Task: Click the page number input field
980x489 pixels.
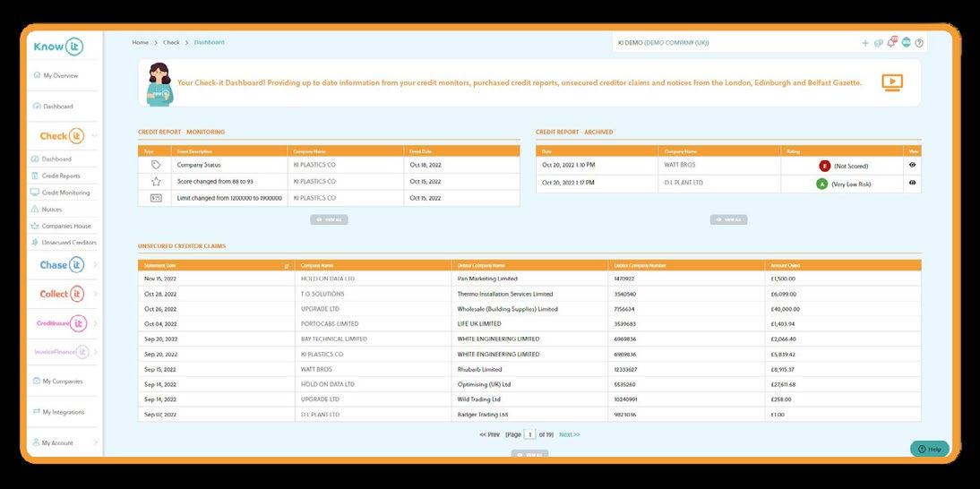Action: coord(530,434)
